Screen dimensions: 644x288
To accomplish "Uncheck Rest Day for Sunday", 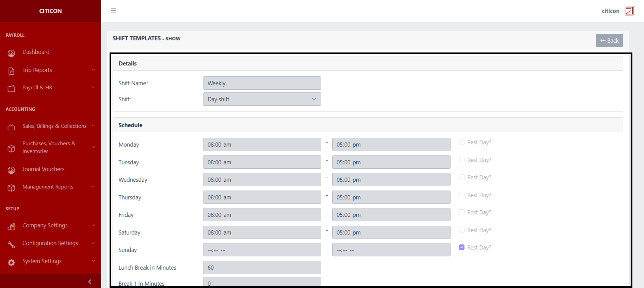I will (x=462, y=247).
